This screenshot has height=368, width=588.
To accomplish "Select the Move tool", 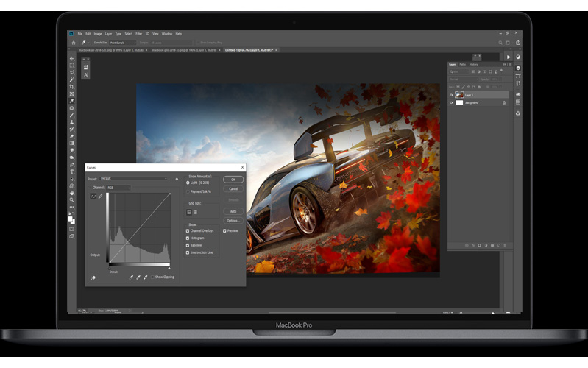I will 71,59.
